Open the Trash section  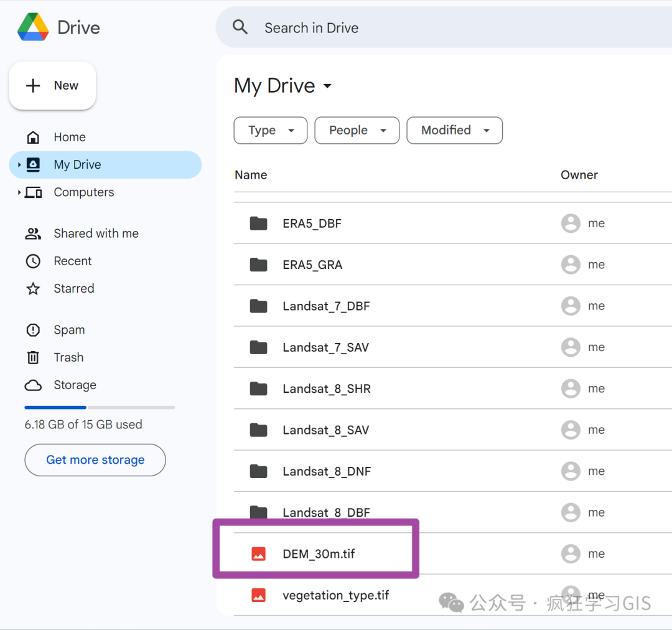[68, 357]
